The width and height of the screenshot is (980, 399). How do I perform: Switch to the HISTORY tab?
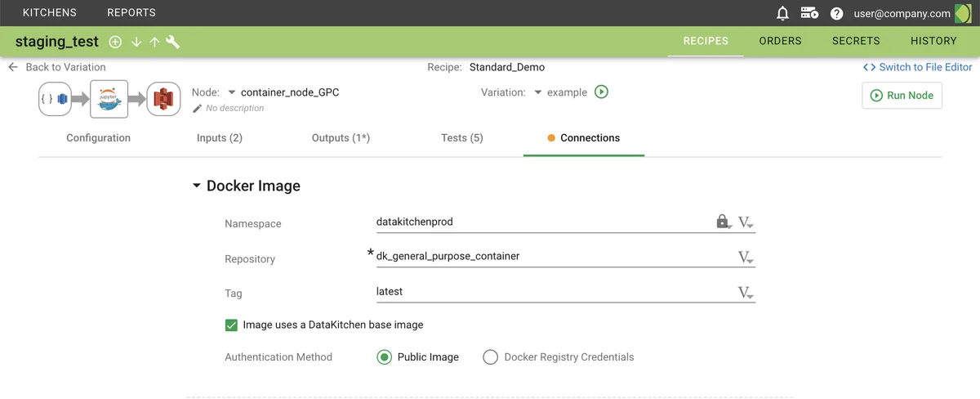[x=933, y=41]
